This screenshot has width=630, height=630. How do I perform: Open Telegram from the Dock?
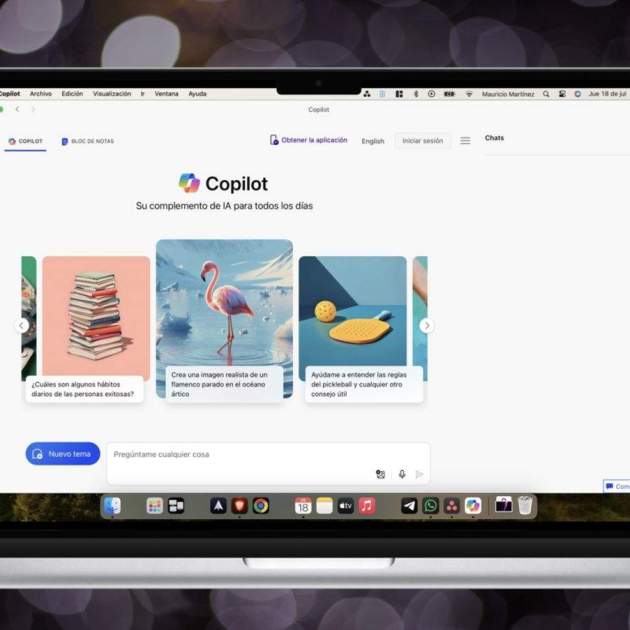pyautogui.click(x=409, y=506)
